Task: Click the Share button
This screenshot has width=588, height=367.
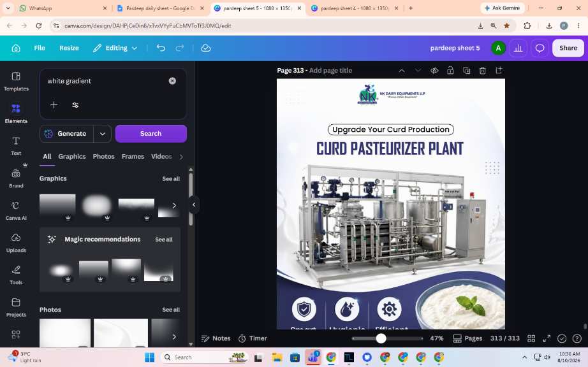Action: click(x=568, y=48)
